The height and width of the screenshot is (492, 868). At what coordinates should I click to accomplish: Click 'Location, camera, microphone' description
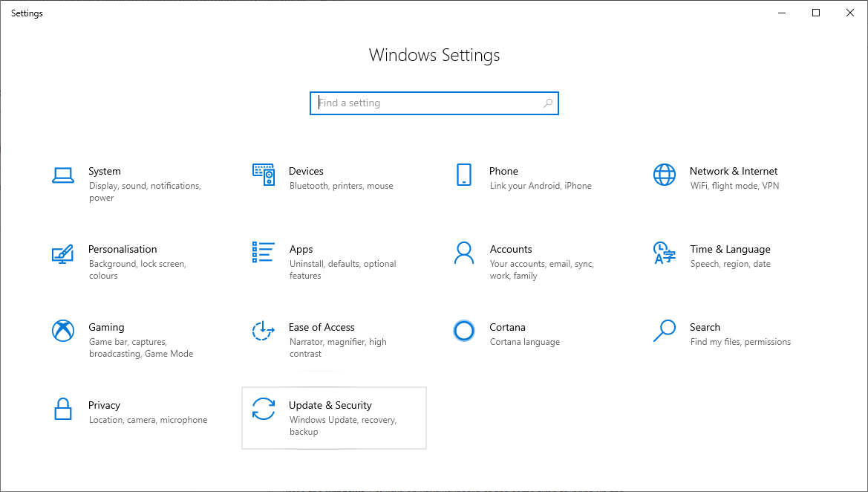pyautogui.click(x=149, y=420)
